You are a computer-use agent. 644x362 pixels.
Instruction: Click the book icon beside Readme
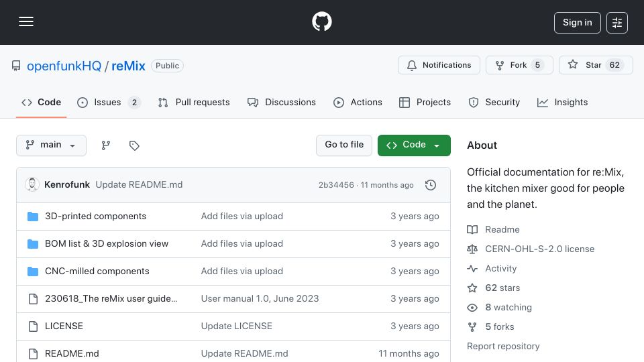472,229
